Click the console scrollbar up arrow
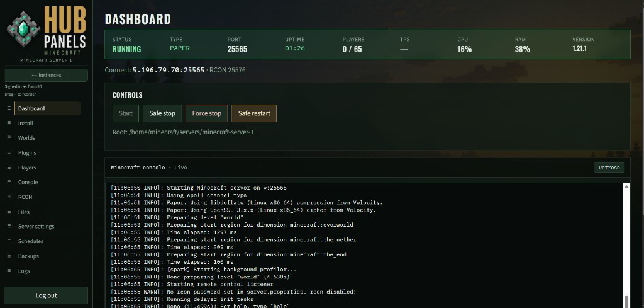 tap(626, 186)
